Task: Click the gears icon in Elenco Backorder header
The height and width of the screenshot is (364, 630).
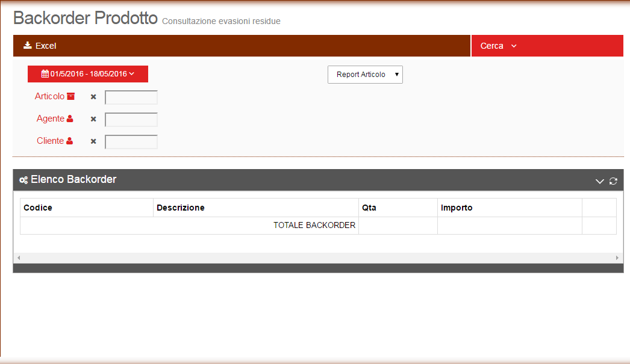Action: point(23,180)
